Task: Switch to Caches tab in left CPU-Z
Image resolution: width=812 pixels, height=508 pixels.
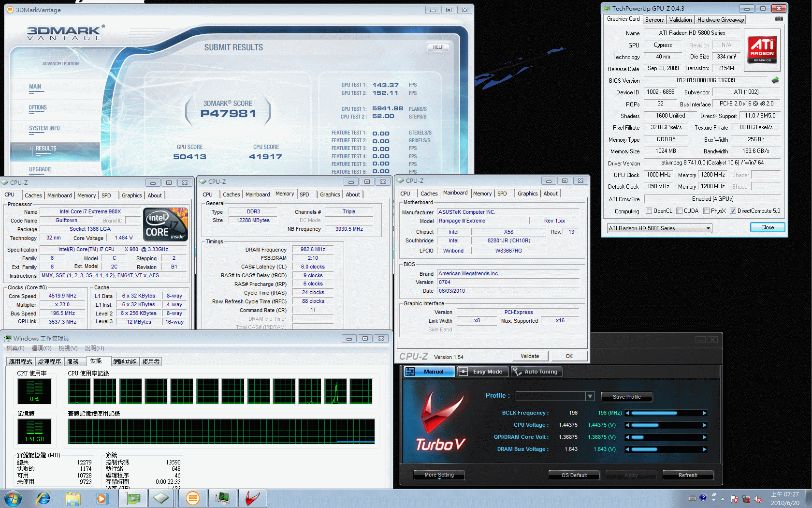Action: pyautogui.click(x=33, y=195)
